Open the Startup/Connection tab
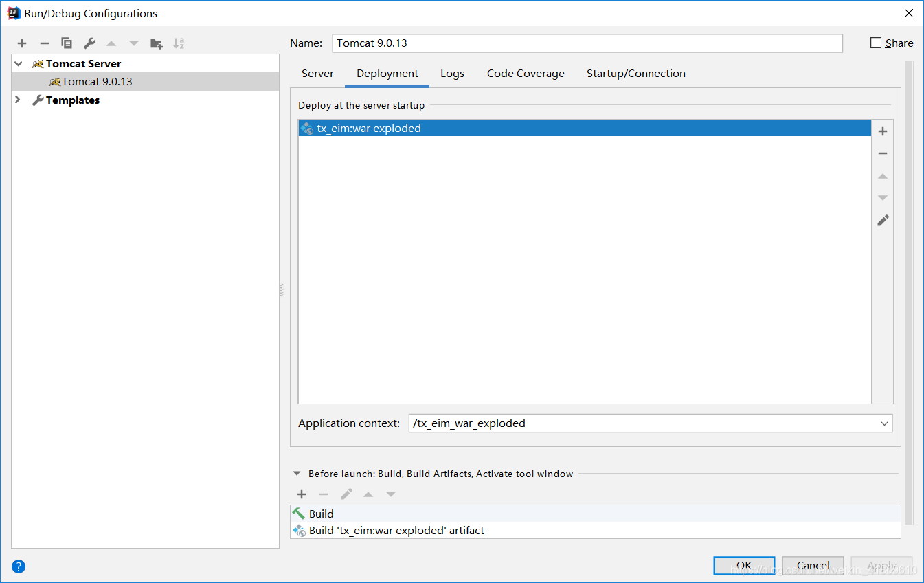The image size is (924, 583). tap(636, 74)
